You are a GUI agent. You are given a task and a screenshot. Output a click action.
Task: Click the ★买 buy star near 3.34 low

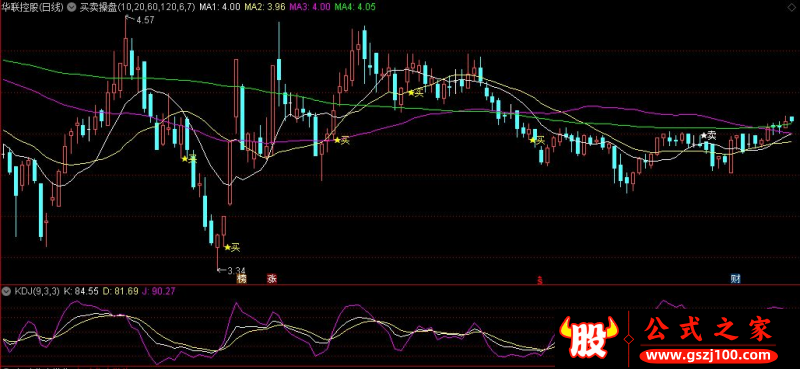tap(232, 248)
